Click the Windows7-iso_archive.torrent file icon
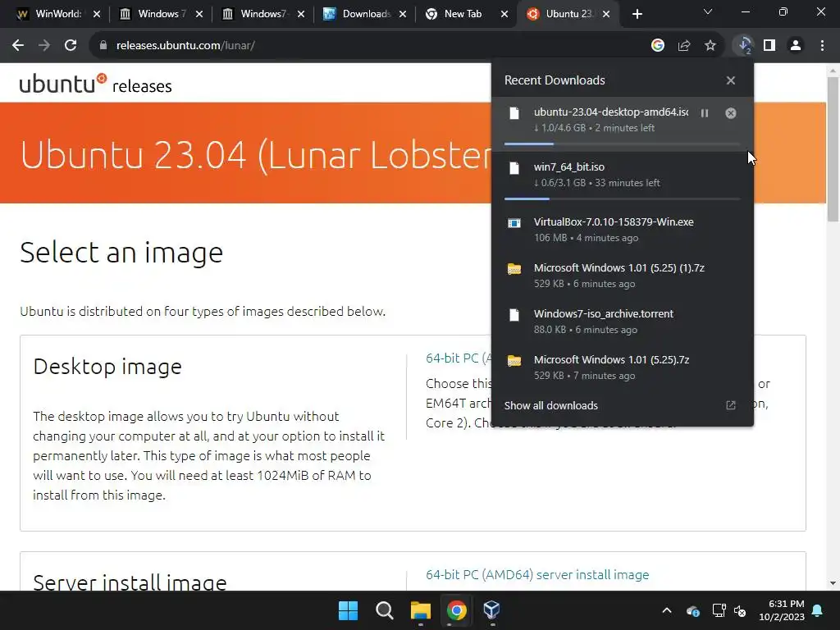The image size is (840, 630). tap(514, 315)
